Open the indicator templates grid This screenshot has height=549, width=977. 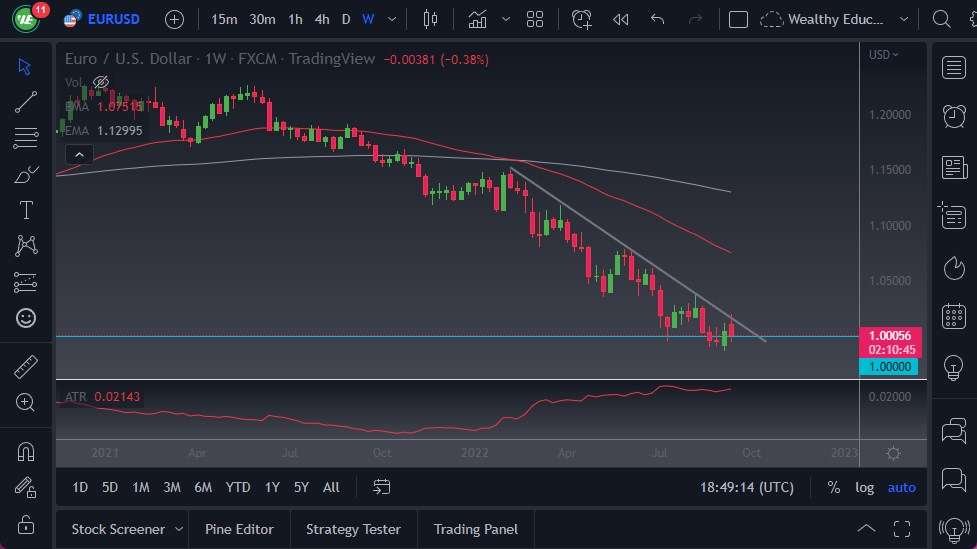(x=535, y=19)
